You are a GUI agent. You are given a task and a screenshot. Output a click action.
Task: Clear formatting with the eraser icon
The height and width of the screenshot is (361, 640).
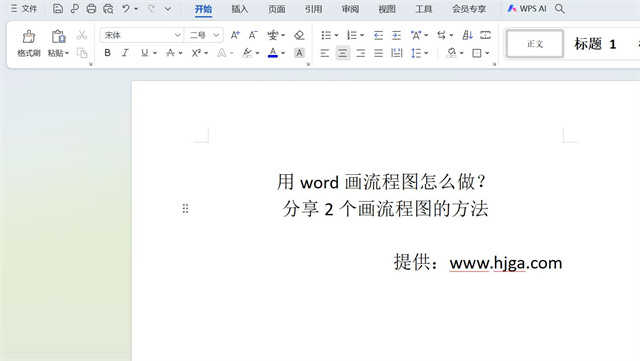tap(299, 35)
